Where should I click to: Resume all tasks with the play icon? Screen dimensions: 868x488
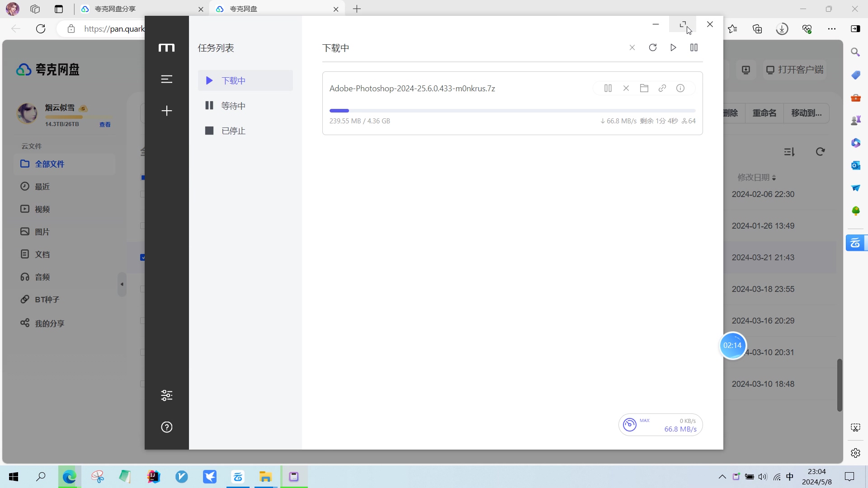click(x=673, y=47)
